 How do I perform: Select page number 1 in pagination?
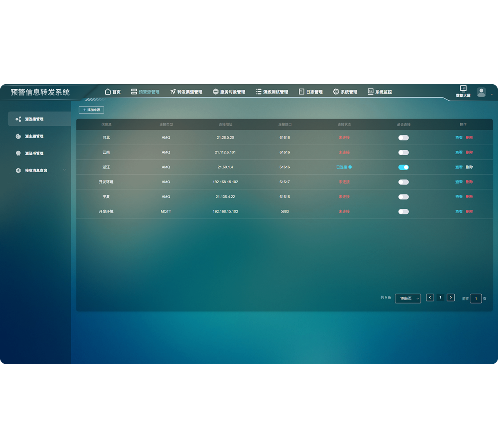pyautogui.click(x=440, y=297)
